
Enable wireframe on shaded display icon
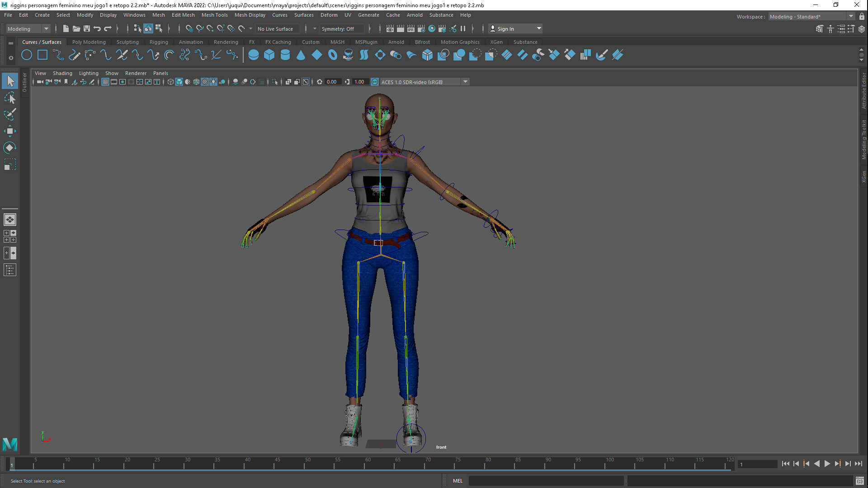196,82
